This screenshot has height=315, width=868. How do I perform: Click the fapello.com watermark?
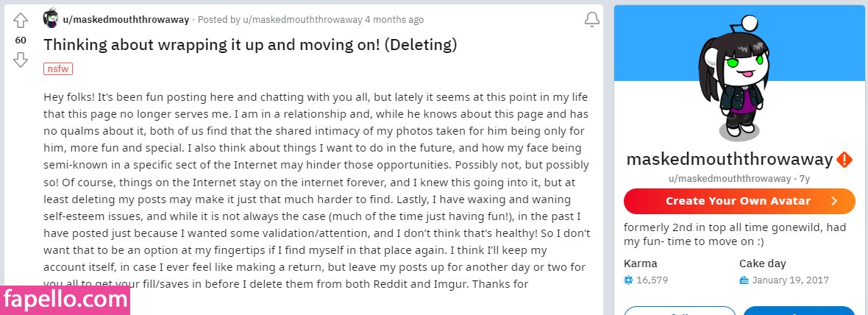(65, 300)
